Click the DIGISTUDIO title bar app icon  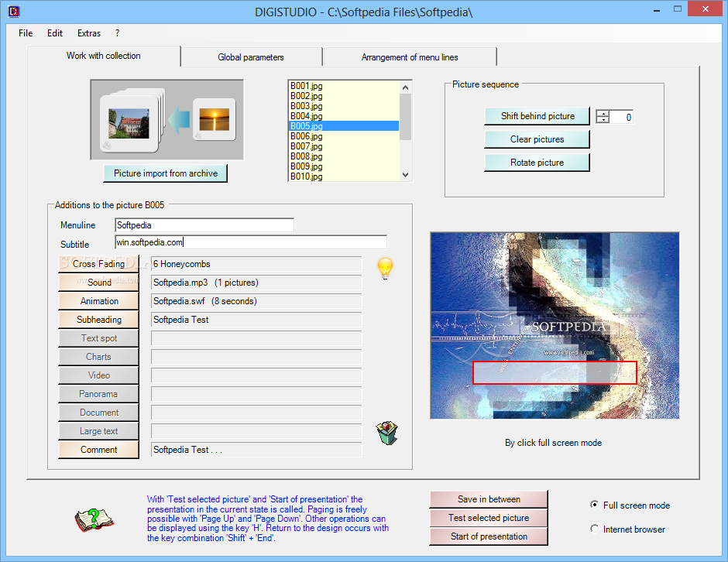[14, 11]
